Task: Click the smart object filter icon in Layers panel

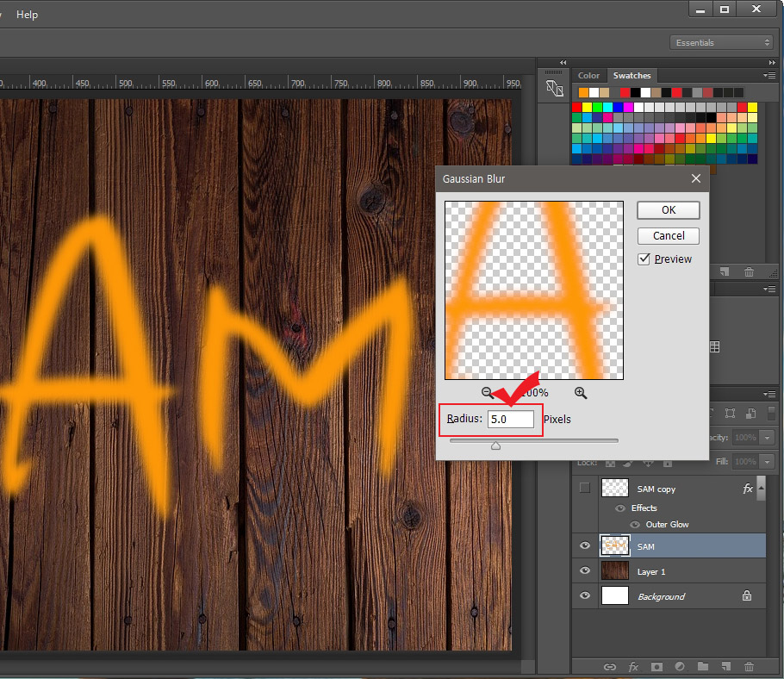Action: 751,414
